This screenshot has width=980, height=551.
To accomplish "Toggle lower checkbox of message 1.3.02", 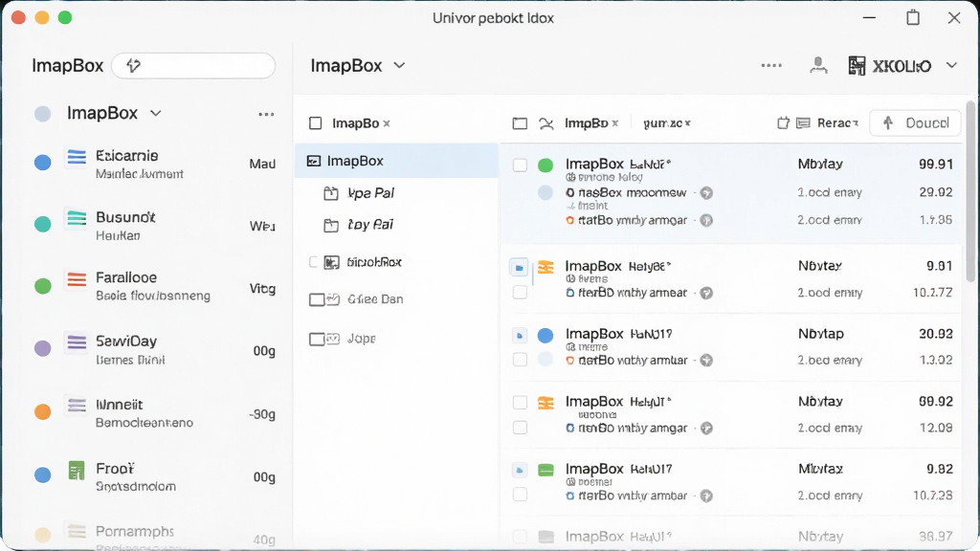I will click(520, 360).
